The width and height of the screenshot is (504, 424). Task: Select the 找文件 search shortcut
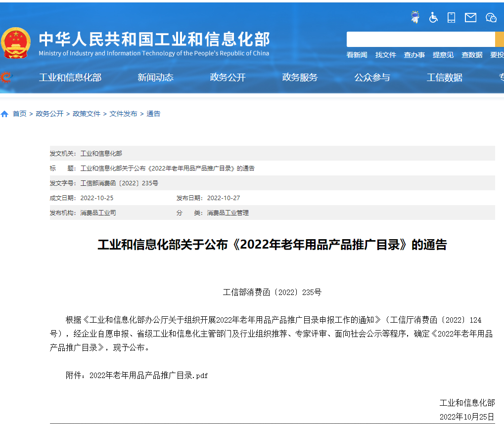coord(385,55)
